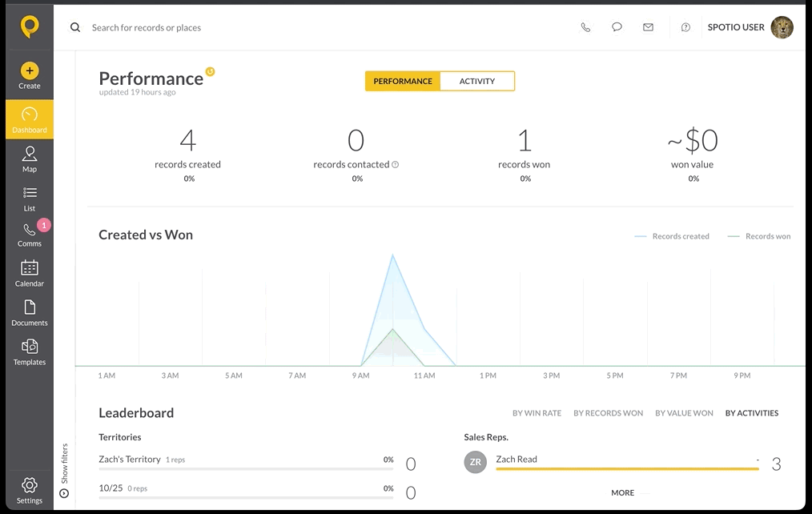Viewport: 812px width, 514px height.
Task: Click the phone icon in top bar
Action: pos(585,27)
